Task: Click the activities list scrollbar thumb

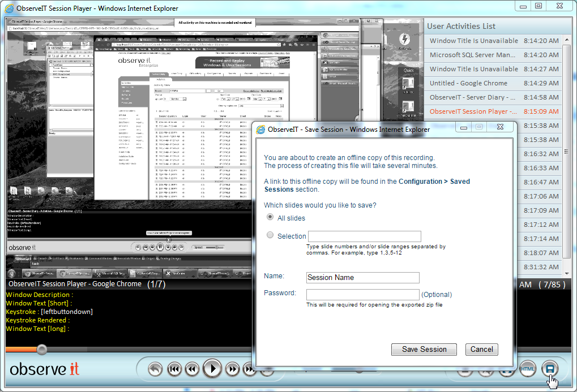Action: click(x=567, y=151)
